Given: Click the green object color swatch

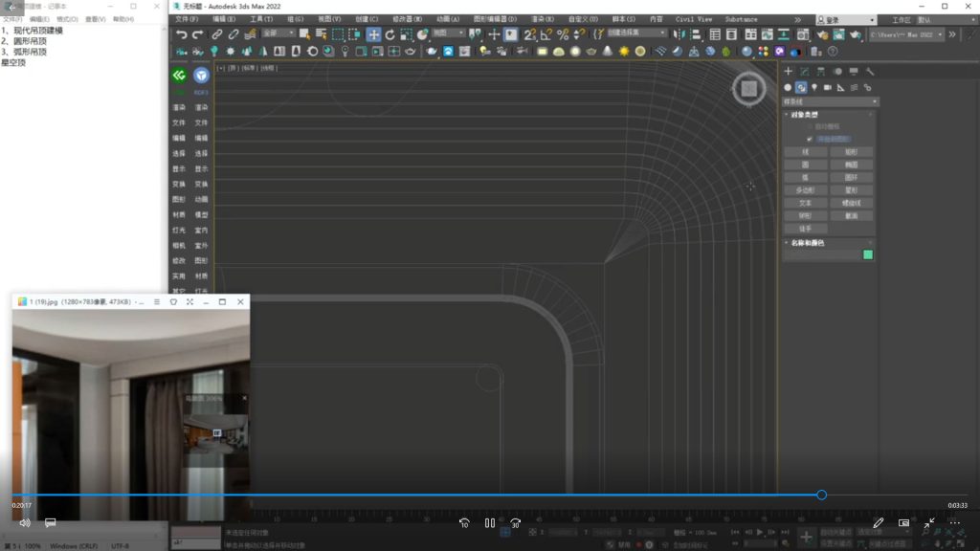Looking at the screenshot, I should (868, 254).
